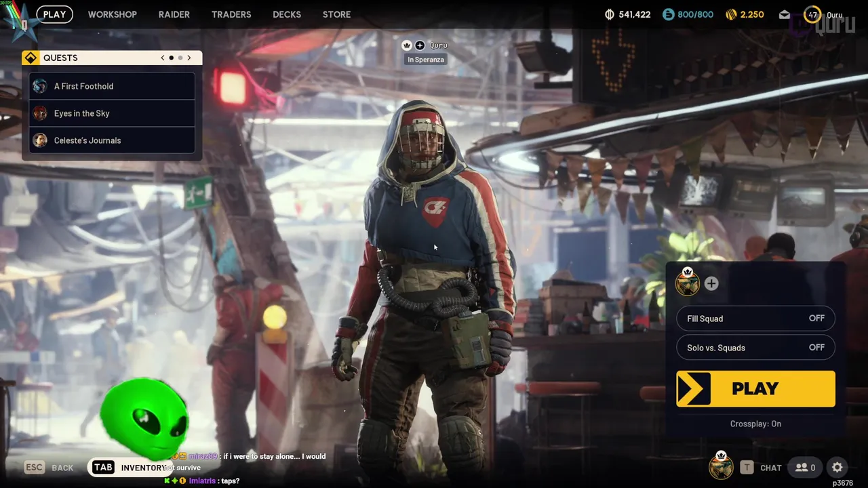Click the yellow QUESTS diamond icon
The width and height of the screenshot is (868, 488).
31,58
